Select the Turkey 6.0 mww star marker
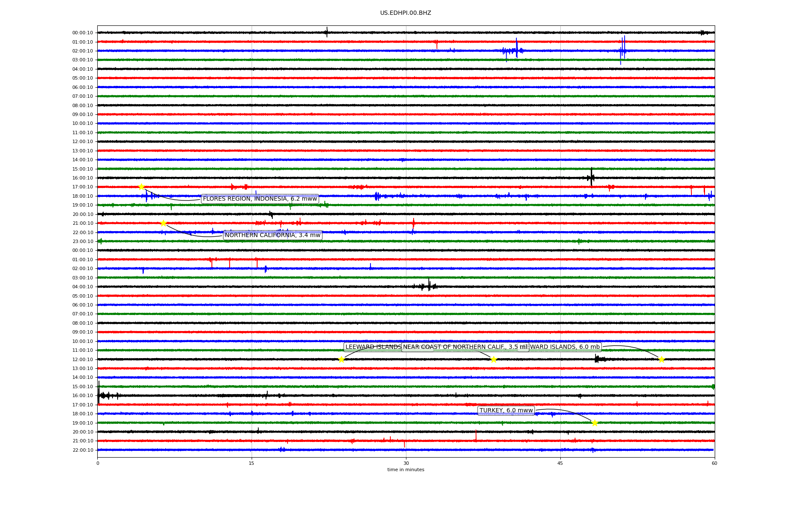This screenshot has height=508, width=812. point(595,423)
